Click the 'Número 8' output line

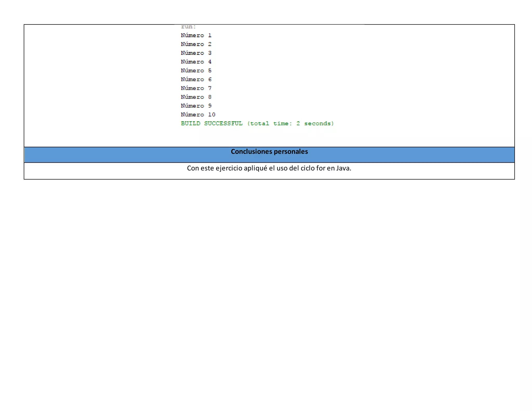tap(196, 97)
